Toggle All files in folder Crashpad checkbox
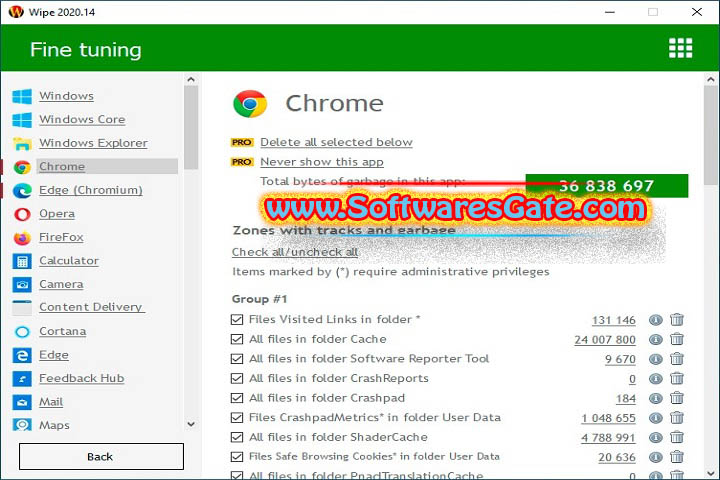The height and width of the screenshot is (480, 720). (x=237, y=398)
